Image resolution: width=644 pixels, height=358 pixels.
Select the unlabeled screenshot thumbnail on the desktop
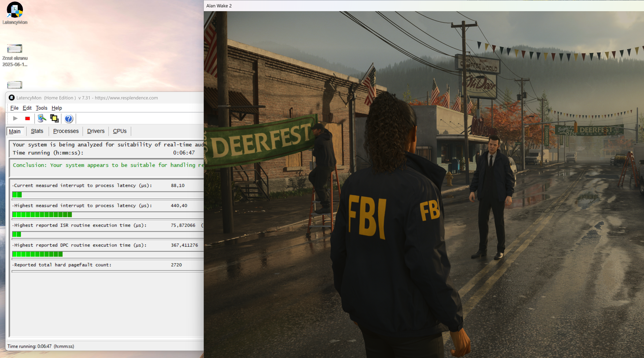coord(15,85)
